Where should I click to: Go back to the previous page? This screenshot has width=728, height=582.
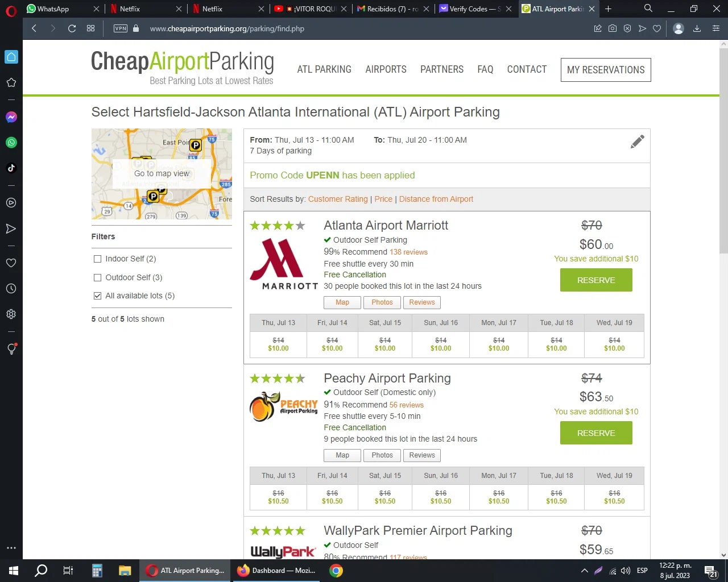point(34,28)
